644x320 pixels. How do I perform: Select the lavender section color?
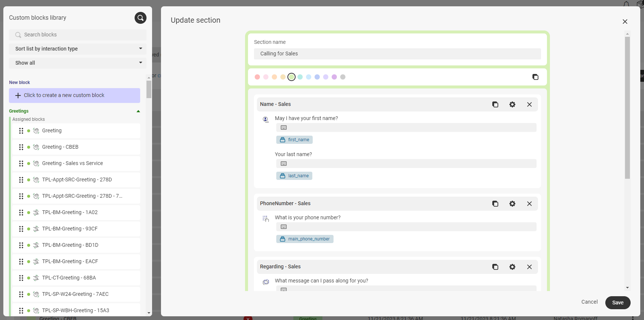(x=326, y=77)
